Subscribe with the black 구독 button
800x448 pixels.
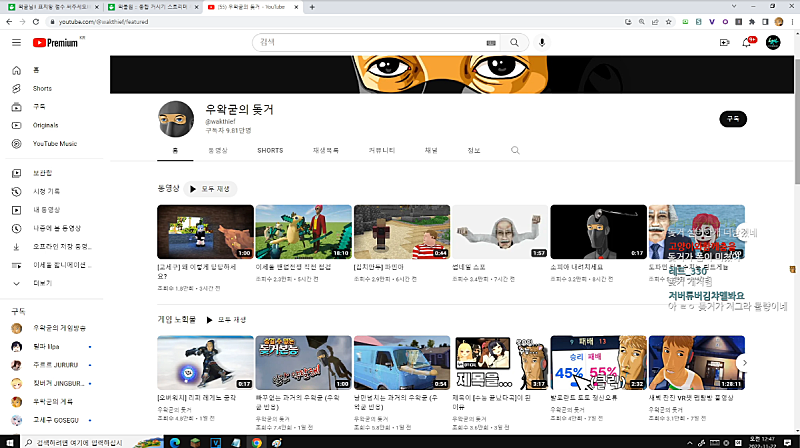(733, 118)
